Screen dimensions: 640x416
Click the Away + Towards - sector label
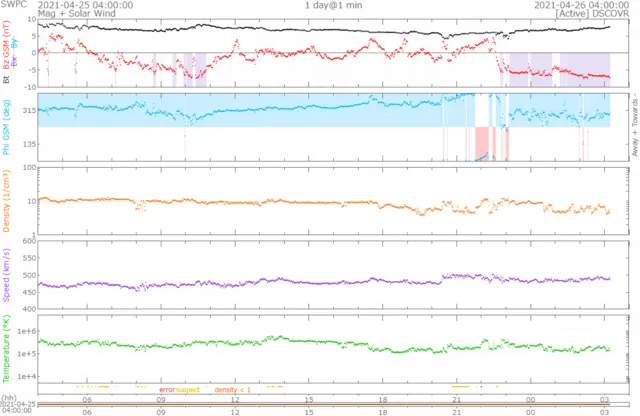click(633, 126)
